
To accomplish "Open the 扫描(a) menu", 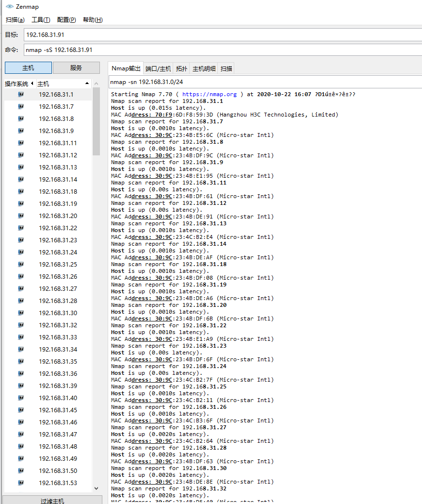I will click(15, 19).
